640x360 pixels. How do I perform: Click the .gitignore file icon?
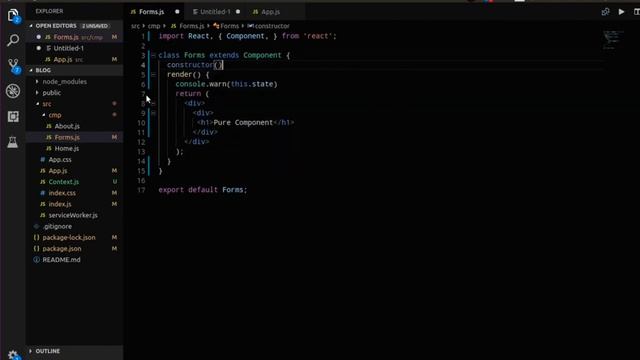36,227
